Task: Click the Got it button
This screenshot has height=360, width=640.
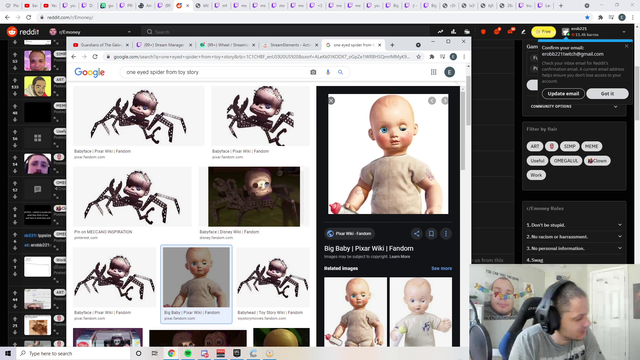Action: coord(607,93)
